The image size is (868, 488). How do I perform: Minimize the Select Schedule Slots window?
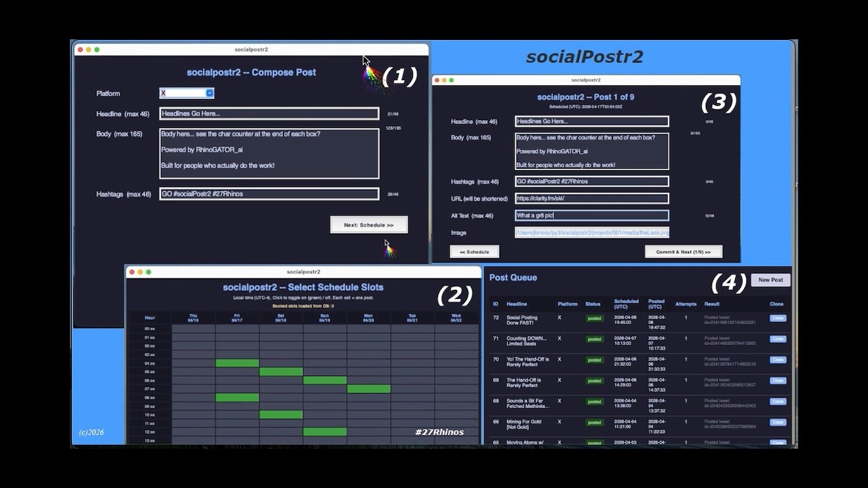[x=140, y=272]
